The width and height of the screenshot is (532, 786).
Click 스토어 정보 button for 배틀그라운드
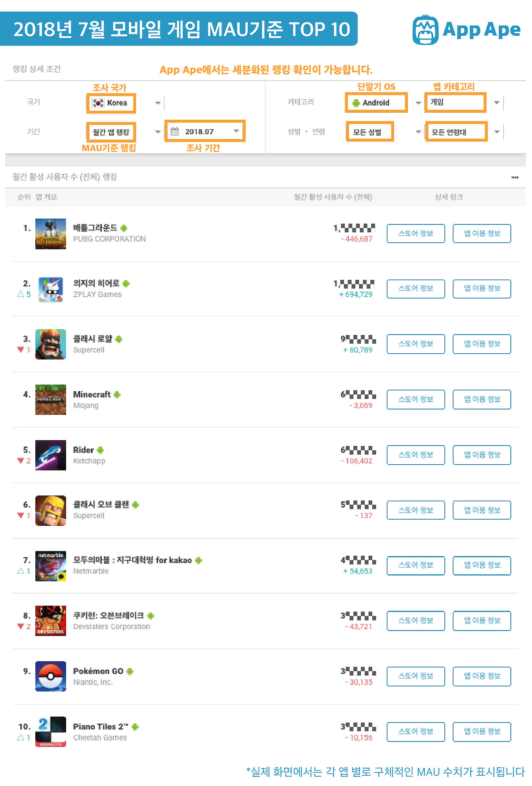[x=416, y=234]
